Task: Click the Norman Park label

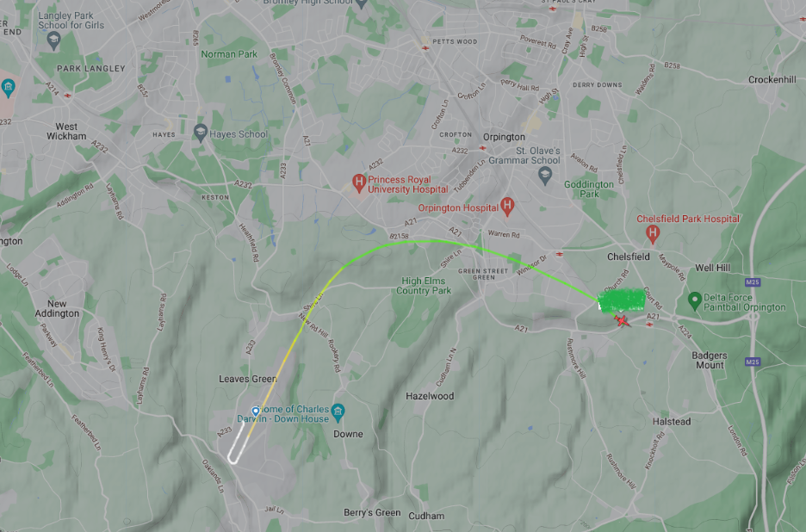Action: pyautogui.click(x=229, y=54)
